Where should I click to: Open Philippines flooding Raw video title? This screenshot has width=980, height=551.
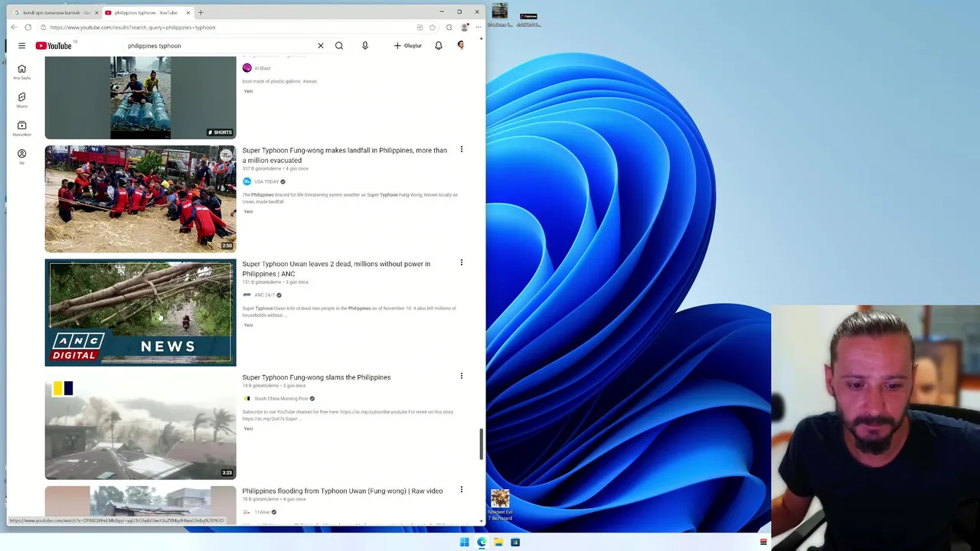342,491
